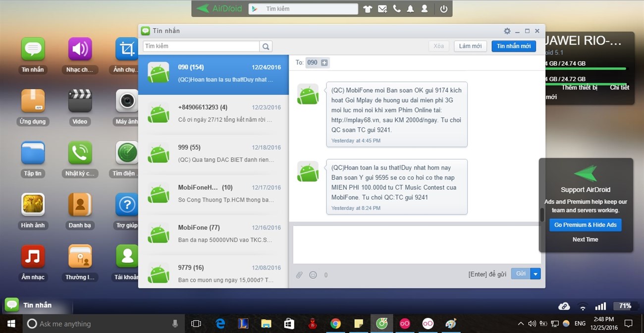Select the +84906613293 conversation
Viewport: 644px width, 333px height.
coord(214,114)
